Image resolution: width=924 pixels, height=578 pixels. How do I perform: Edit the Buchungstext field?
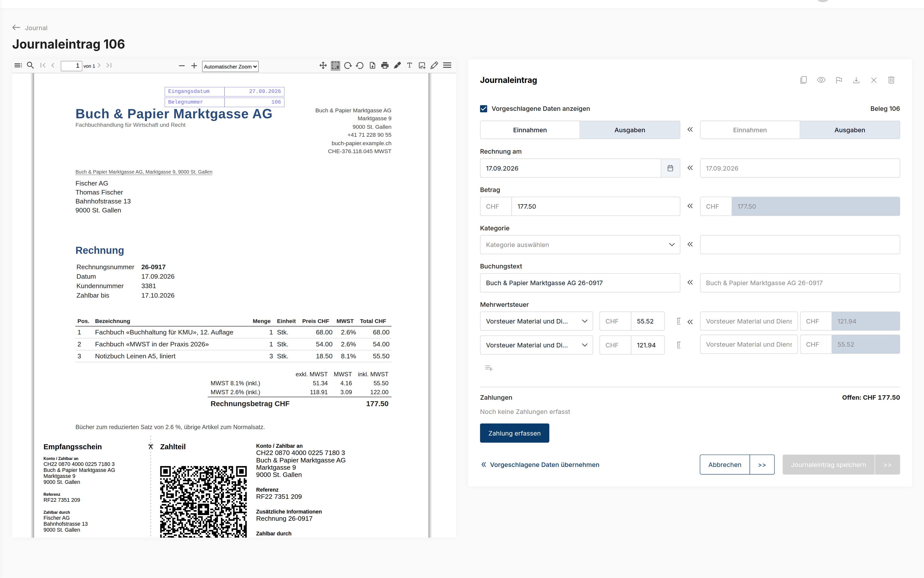click(580, 283)
